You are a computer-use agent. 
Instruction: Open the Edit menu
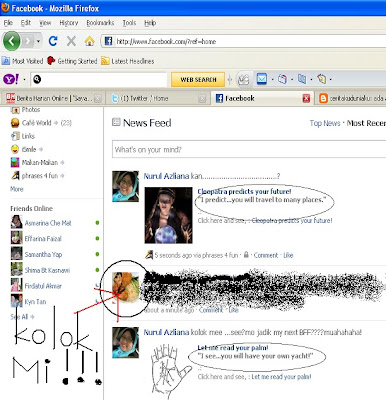point(26,23)
